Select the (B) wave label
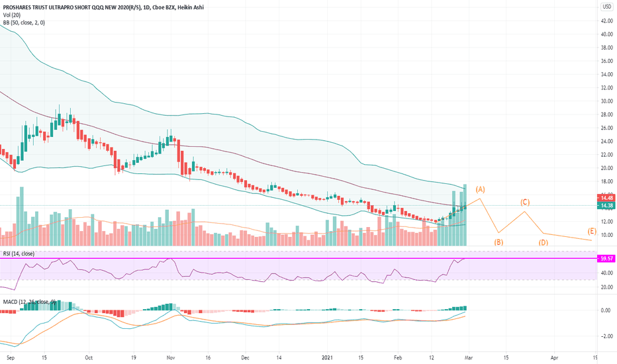Image resolution: width=617 pixels, height=364 pixels. 498,242
